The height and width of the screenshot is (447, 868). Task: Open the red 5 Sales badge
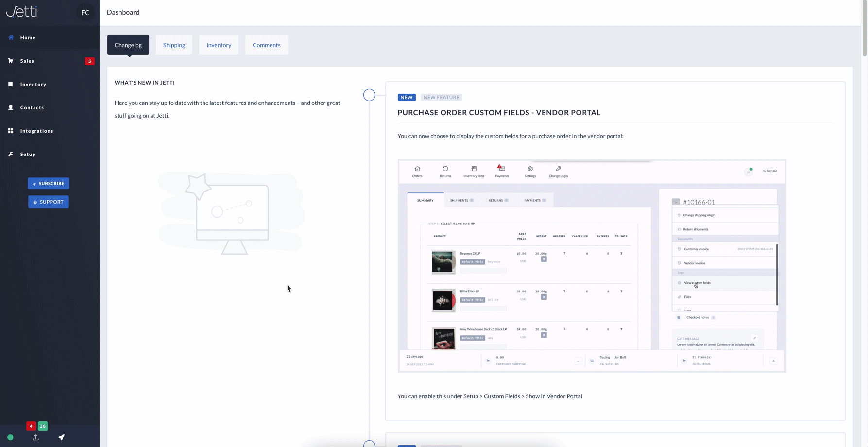click(x=90, y=61)
